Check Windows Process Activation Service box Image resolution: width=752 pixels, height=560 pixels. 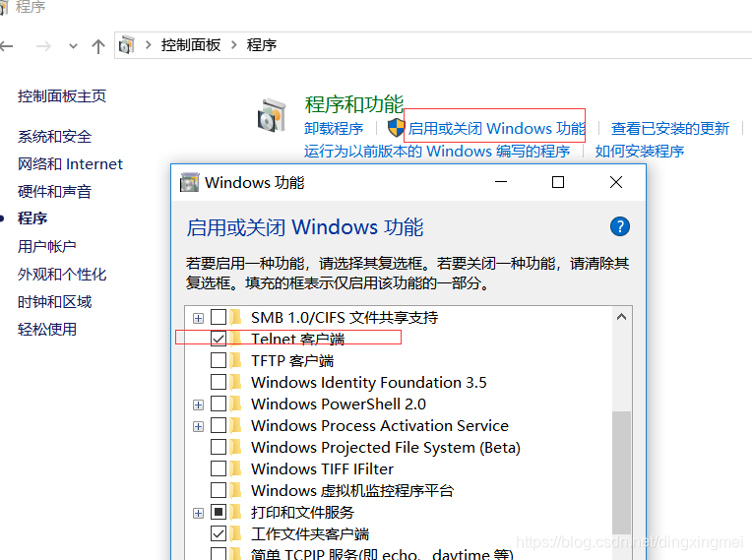pos(219,425)
